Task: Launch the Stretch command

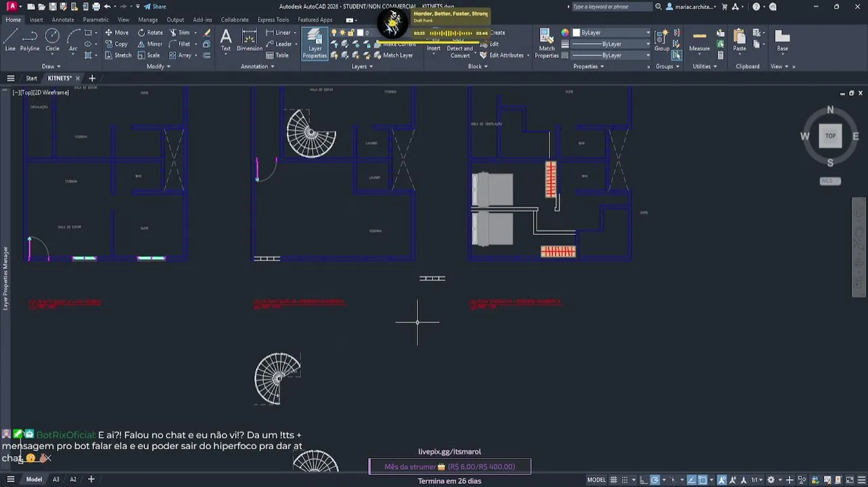Action: [118, 55]
